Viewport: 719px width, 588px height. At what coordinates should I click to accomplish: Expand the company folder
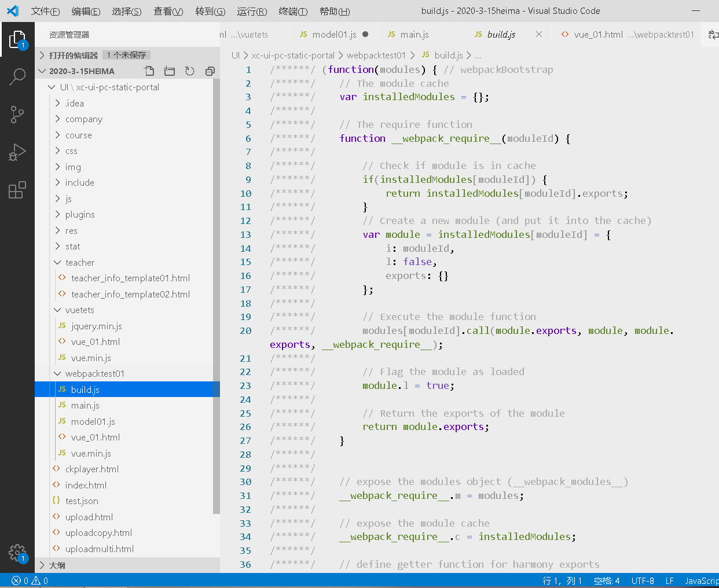(83, 119)
